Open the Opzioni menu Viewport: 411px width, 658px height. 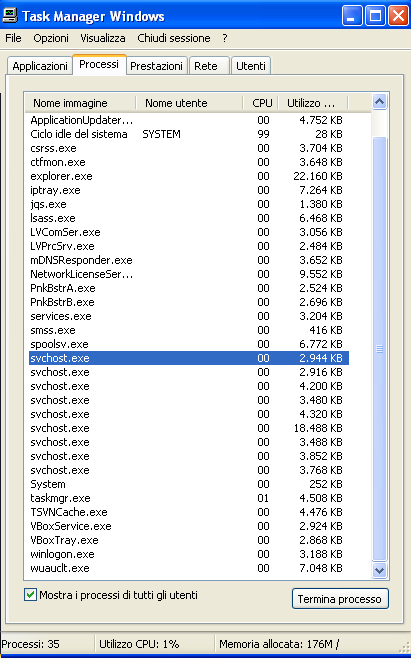pos(51,38)
